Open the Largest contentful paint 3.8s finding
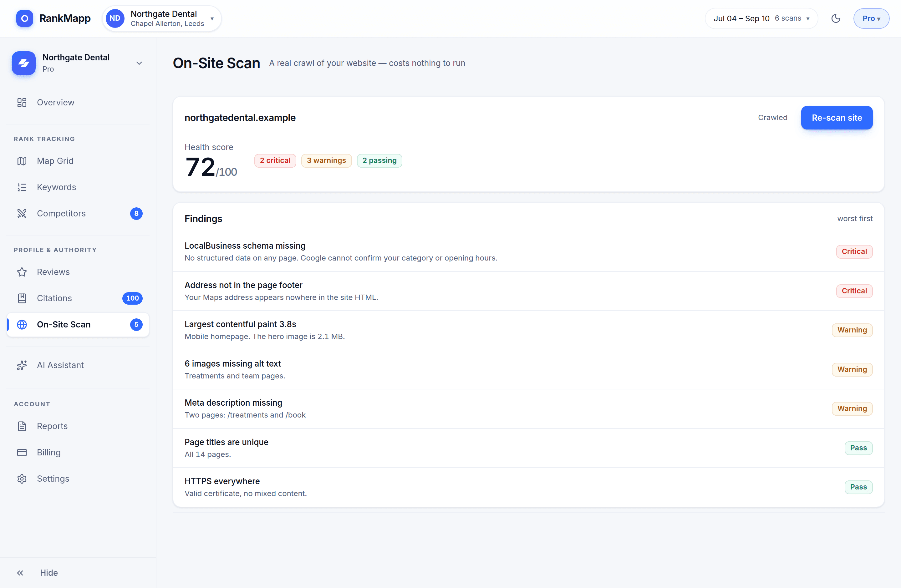Viewport: 901px width, 588px height. pos(528,330)
